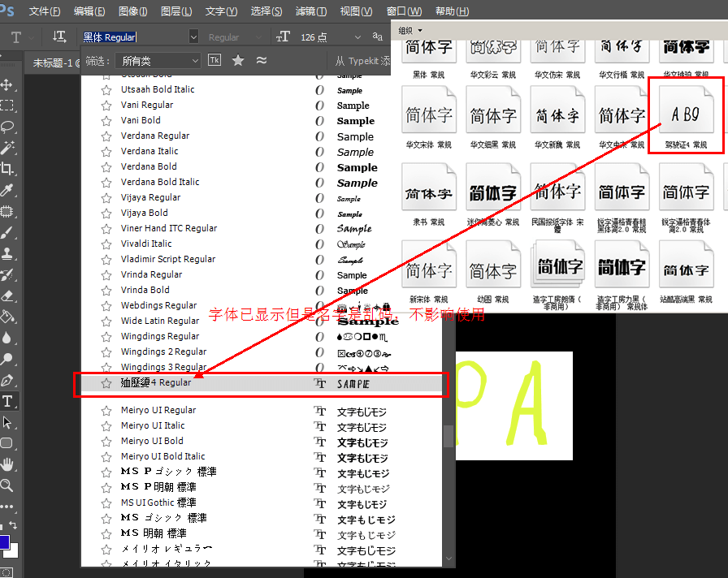Activate the Eyedropper tool
Screen dimensions: 728x578
pos(7,190)
